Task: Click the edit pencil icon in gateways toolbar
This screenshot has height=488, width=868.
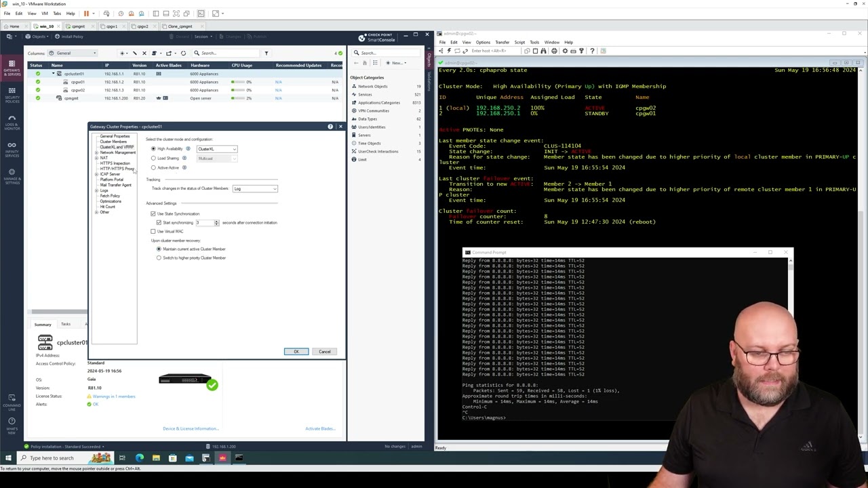Action: (x=134, y=53)
